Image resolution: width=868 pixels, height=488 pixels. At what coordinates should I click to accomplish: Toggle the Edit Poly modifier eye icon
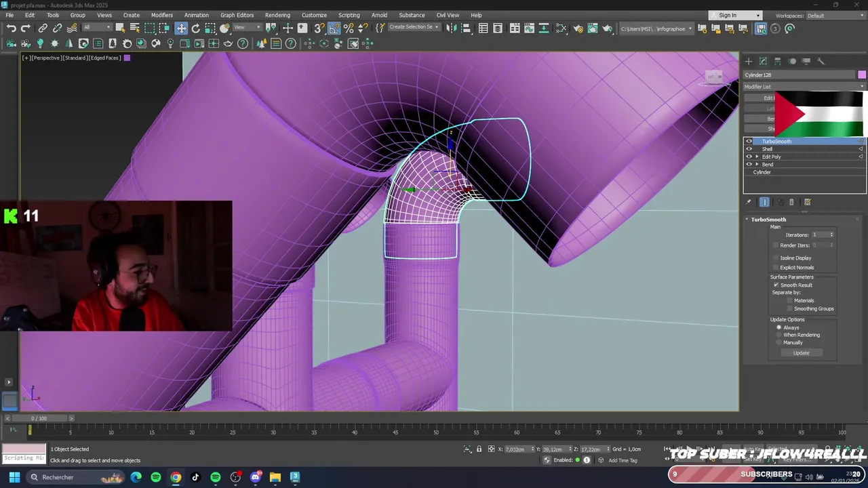[x=749, y=157]
